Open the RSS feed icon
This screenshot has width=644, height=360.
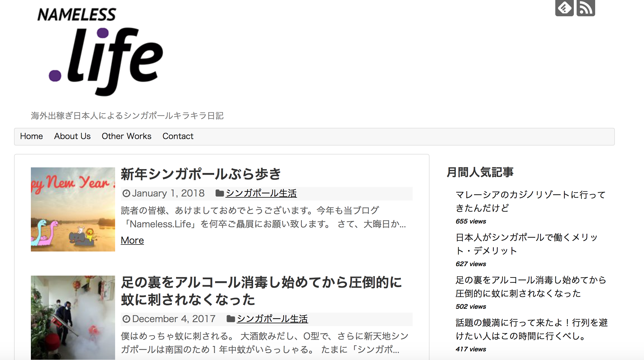586,8
